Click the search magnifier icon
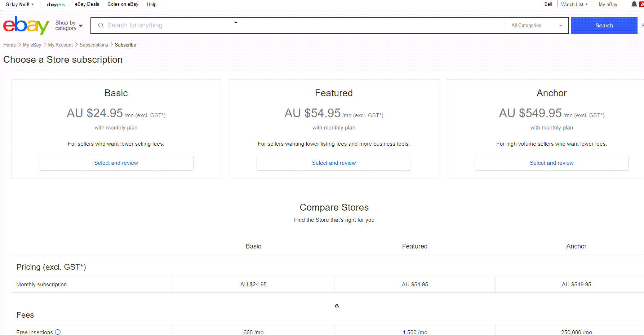Image resolution: width=644 pixels, height=335 pixels. coord(101,25)
